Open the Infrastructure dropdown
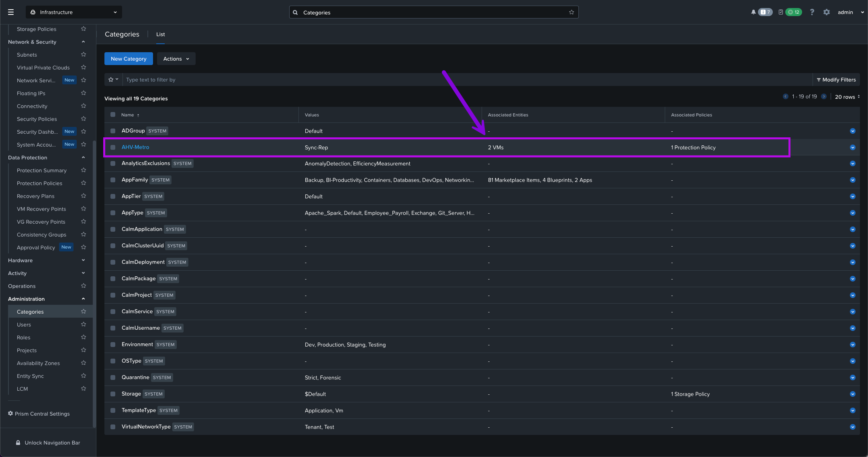 [x=74, y=12]
